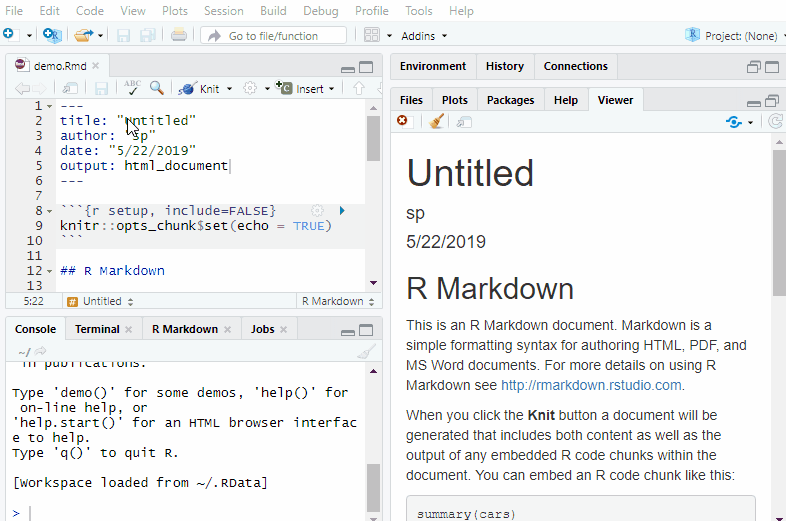Run the setup chunk play arrow
Screen dimensions: 786x521
click(342, 211)
